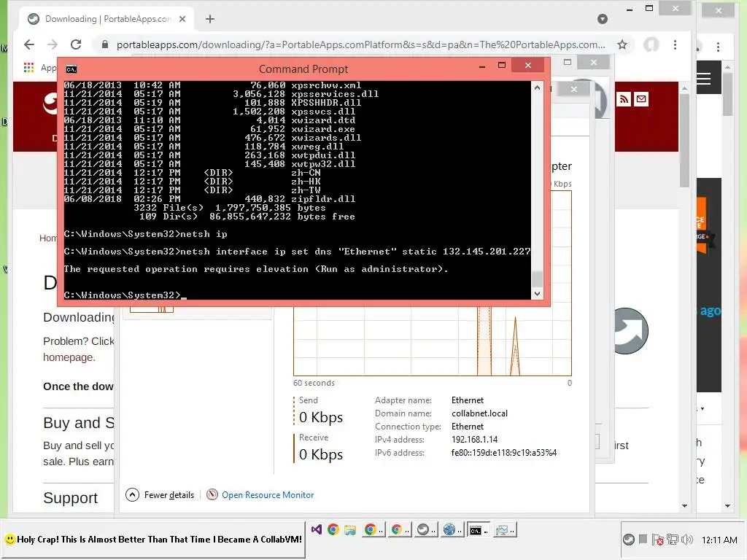Click the Send 0 Kbps value
This screenshot has width=747, height=560.
click(x=321, y=417)
